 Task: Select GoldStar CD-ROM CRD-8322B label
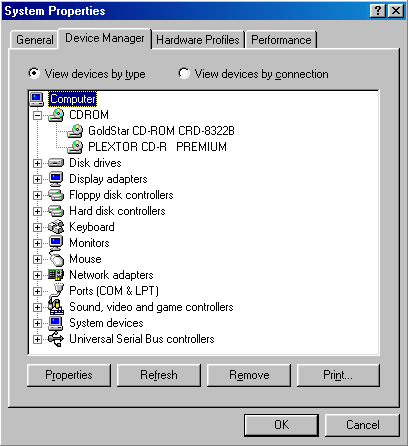point(161,131)
